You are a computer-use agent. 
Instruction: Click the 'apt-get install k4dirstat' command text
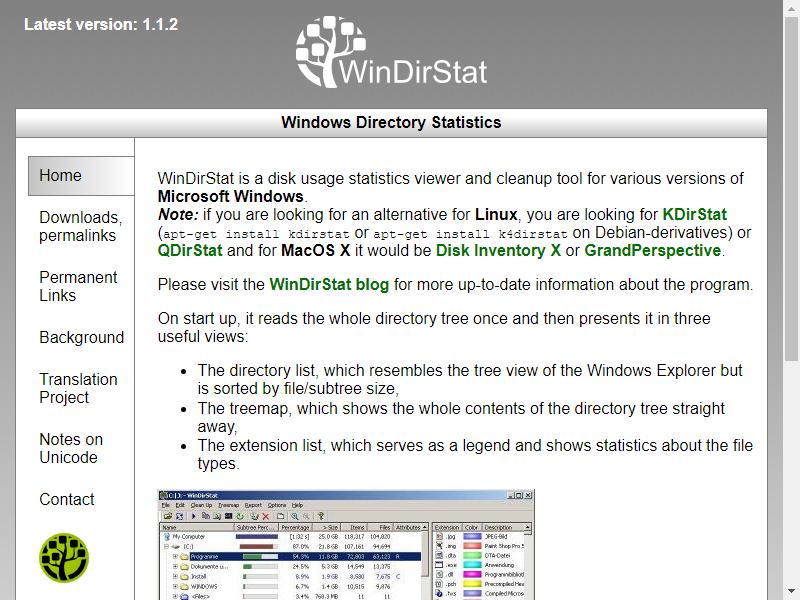tap(470, 234)
